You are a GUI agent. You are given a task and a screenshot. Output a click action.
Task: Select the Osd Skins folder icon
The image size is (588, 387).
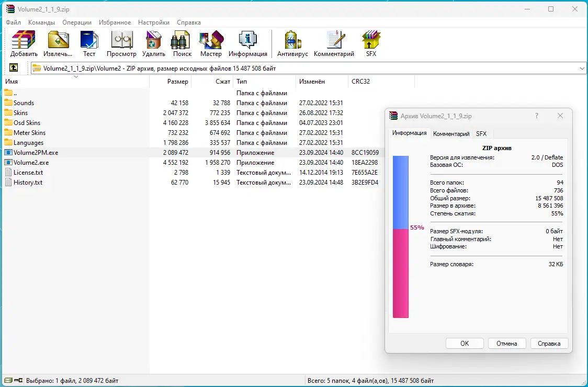[8, 122]
